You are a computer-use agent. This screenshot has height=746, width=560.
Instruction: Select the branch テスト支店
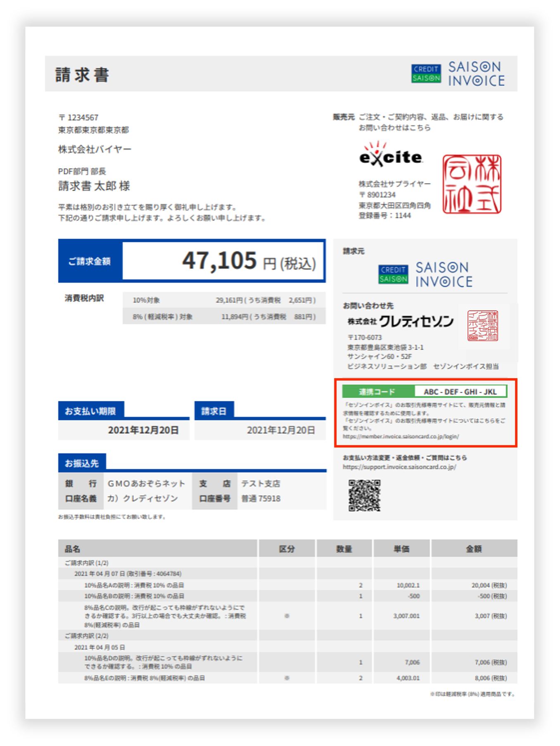tap(261, 484)
